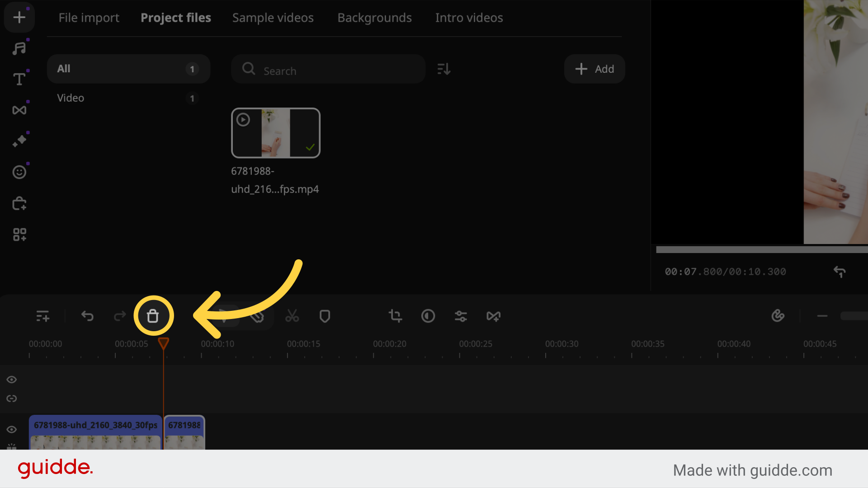The image size is (868, 488).
Task: Switch to the Sample videos tab
Action: tap(273, 18)
